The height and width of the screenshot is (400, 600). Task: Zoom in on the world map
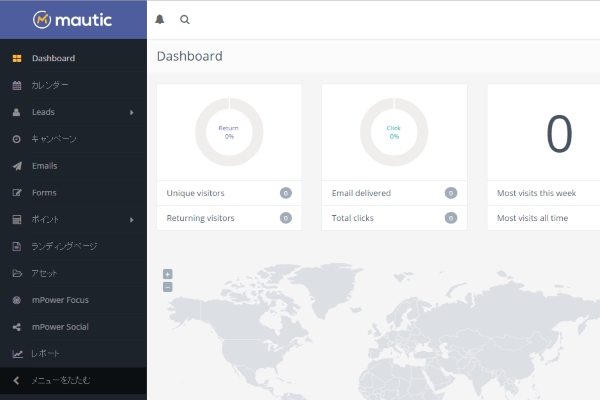point(167,274)
